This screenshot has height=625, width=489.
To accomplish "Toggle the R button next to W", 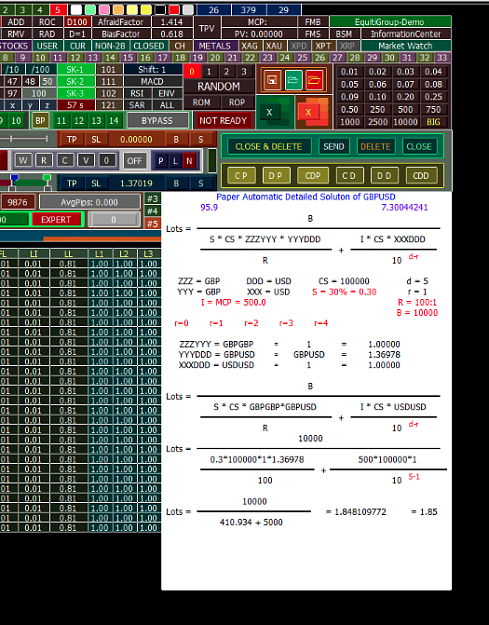I will coord(44,161).
